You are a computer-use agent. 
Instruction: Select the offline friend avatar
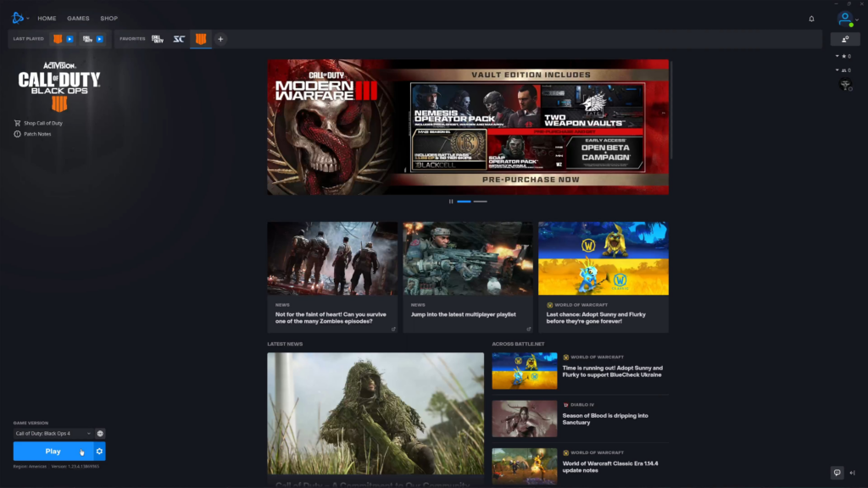[x=845, y=85]
